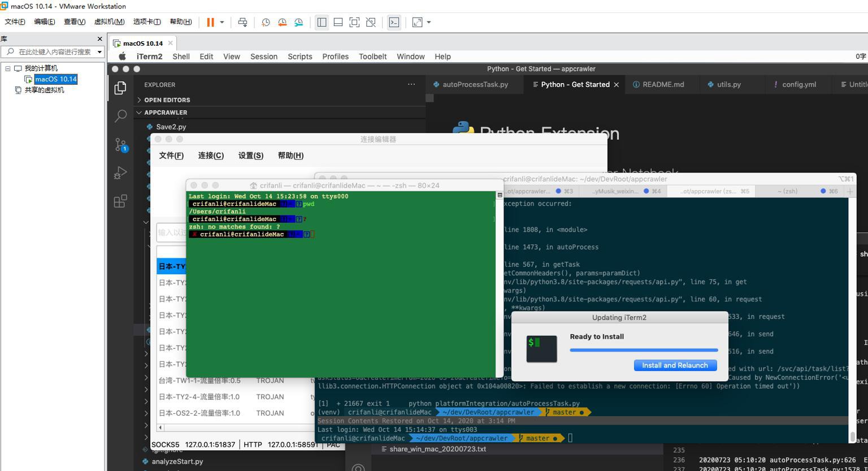
Task: Select the 台湾-TW1-1-流量倍率:0.5 connection row
Action: pyautogui.click(x=235, y=381)
